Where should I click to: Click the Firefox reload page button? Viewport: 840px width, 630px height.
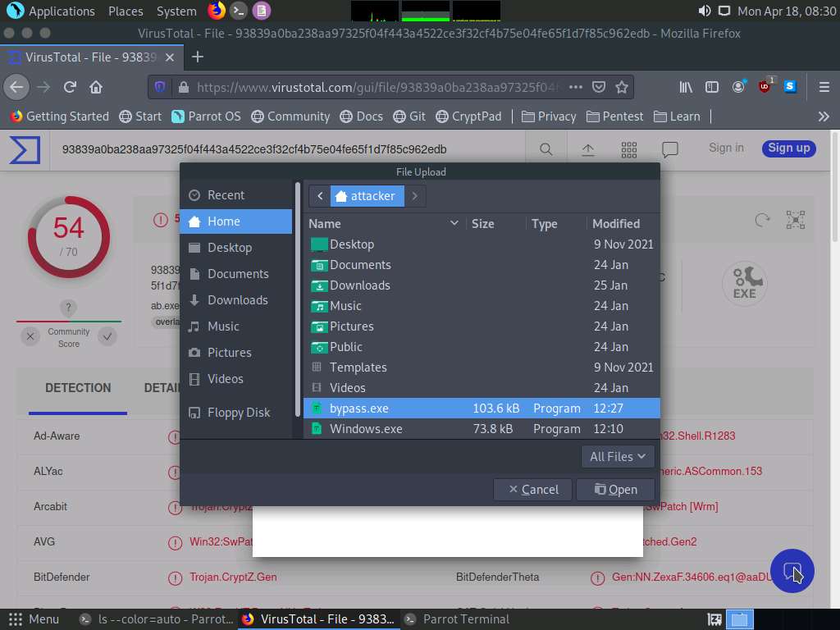coord(70,87)
